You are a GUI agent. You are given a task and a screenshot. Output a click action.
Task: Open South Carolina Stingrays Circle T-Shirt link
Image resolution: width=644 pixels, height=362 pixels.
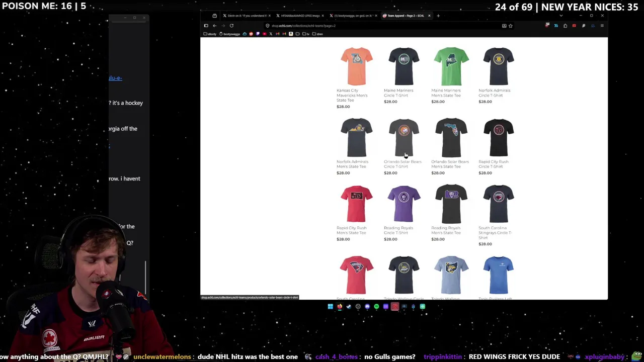495,233
